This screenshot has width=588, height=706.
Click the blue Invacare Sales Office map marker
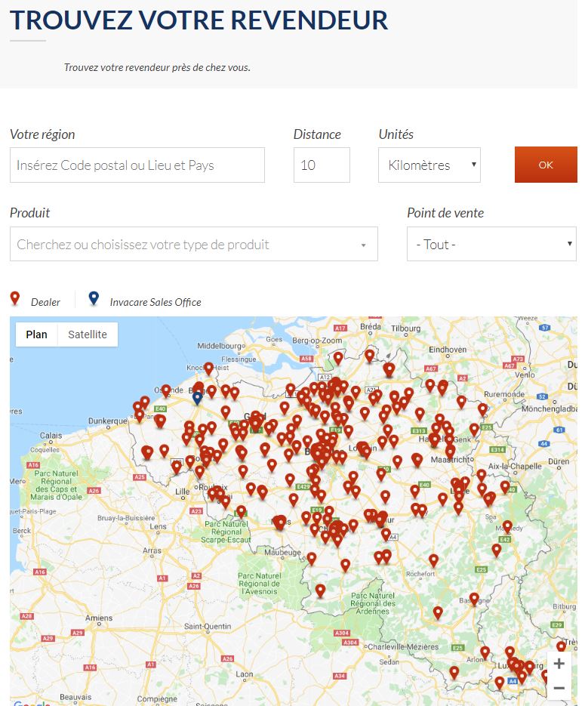click(x=197, y=396)
